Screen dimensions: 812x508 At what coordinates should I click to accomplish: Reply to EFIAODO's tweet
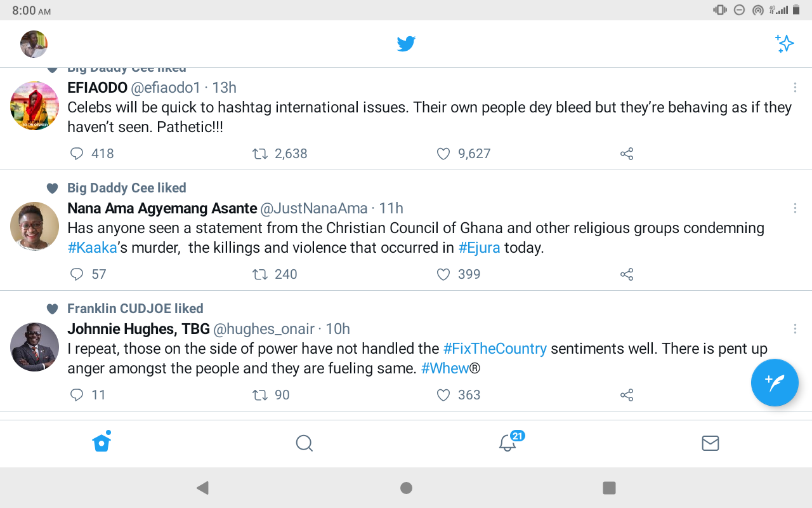tap(77, 154)
